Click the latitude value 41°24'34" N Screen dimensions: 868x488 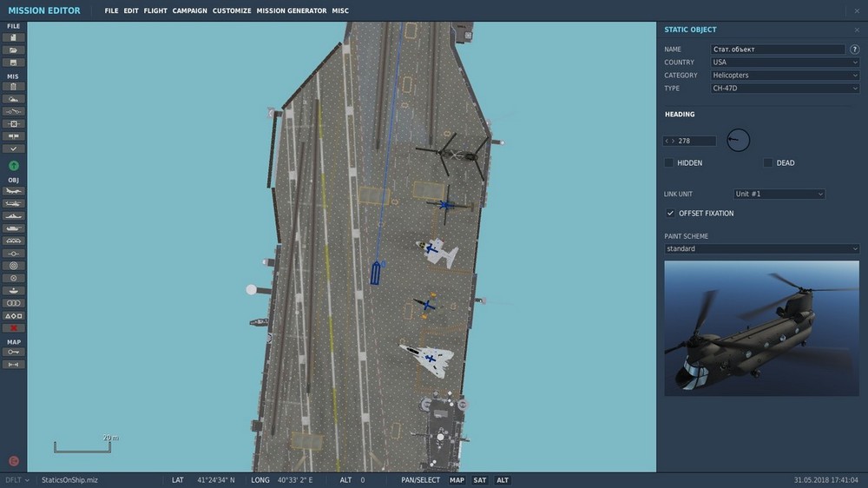click(216, 480)
